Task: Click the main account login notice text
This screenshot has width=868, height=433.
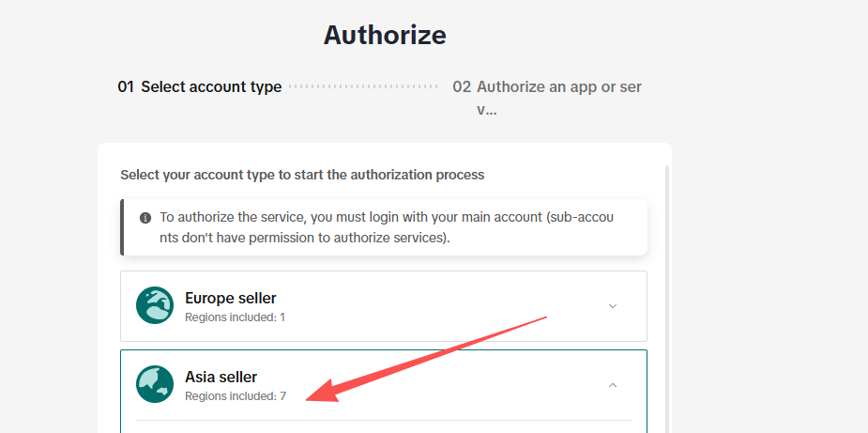Action: click(387, 227)
